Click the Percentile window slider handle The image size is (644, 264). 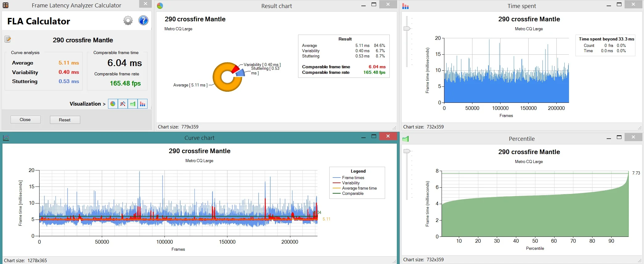coord(407,151)
